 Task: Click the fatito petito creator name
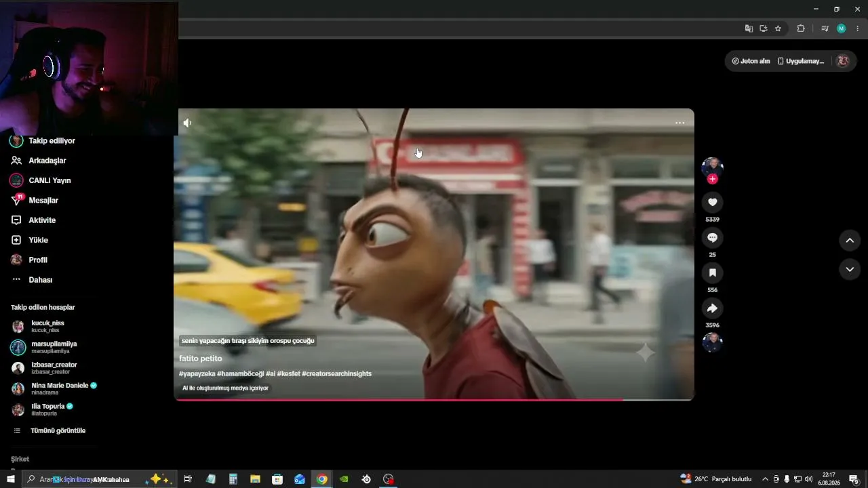[x=201, y=359]
